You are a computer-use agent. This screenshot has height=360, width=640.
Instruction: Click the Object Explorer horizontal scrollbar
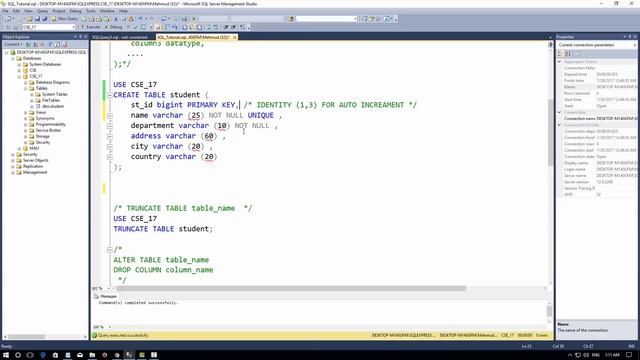(27, 337)
